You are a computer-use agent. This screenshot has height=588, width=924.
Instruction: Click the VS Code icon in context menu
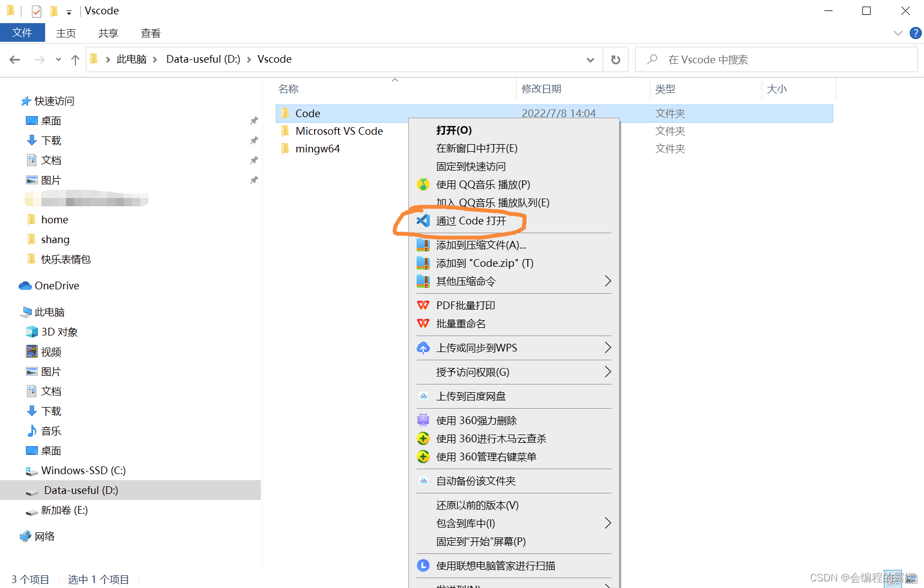click(423, 221)
